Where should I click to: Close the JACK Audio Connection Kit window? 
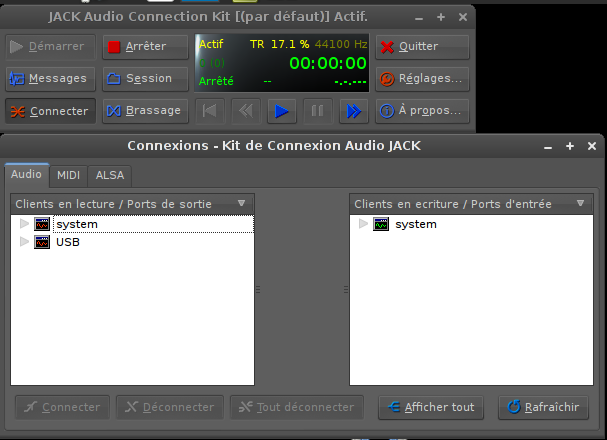(x=463, y=17)
